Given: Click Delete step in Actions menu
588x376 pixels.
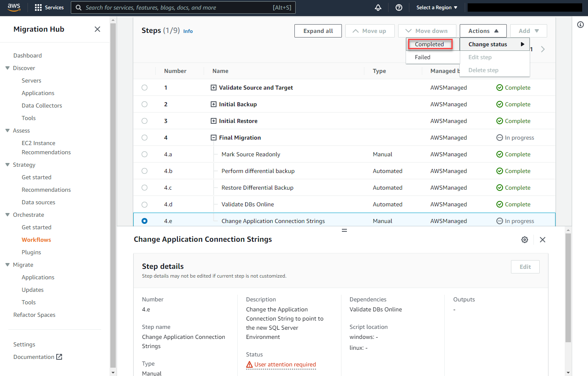Looking at the screenshot, I should pyautogui.click(x=495, y=70).
